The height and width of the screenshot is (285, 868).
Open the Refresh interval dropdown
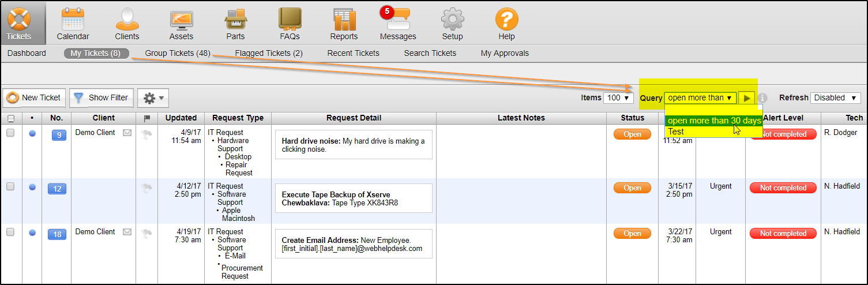click(835, 98)
